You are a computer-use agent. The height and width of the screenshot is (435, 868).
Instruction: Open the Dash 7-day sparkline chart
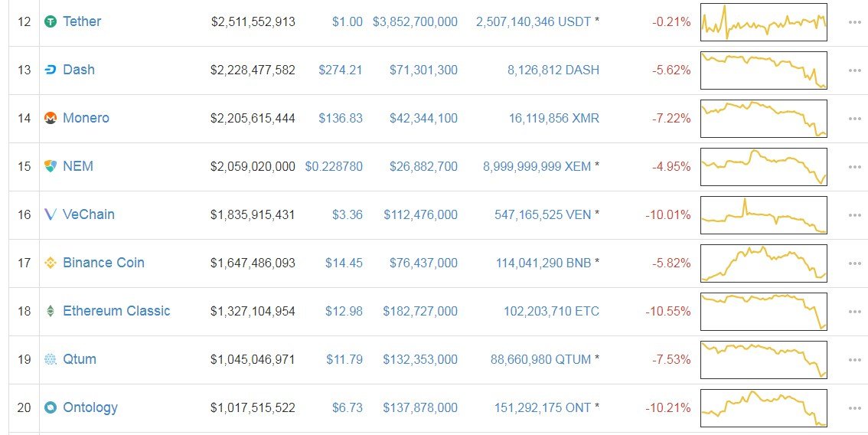(763, 70)
